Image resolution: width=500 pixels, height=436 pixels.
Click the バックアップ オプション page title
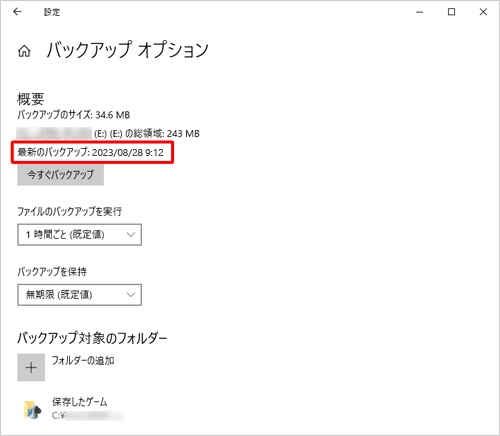click(127, 50)
